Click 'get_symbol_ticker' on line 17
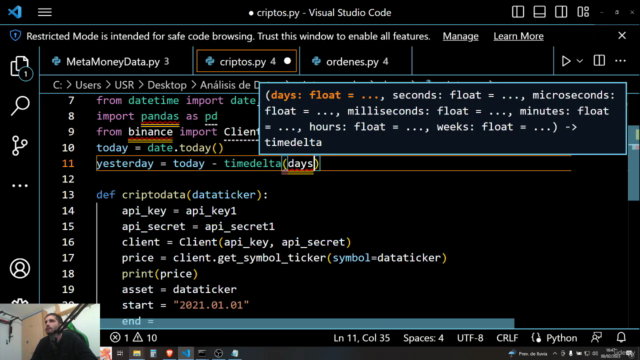 (x=271, y=258)
